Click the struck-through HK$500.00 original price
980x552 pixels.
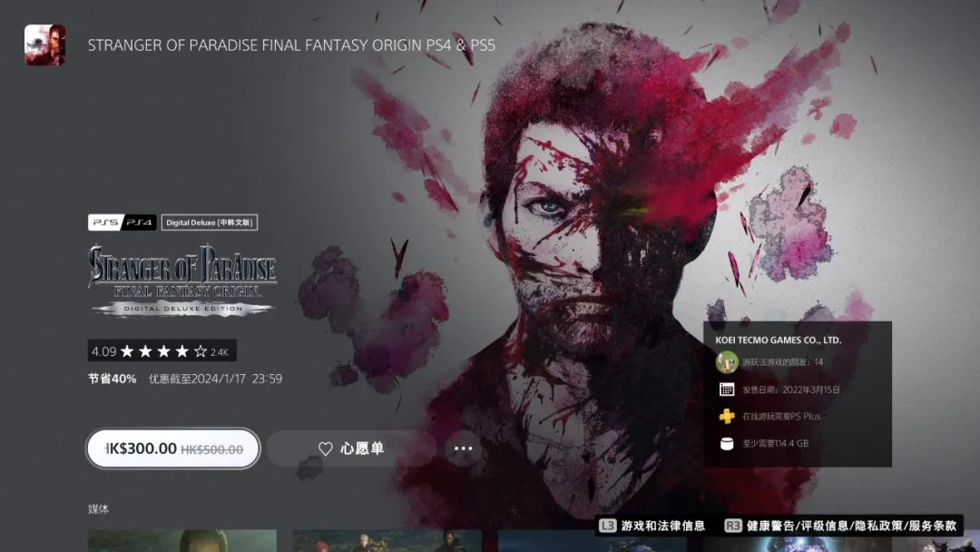(x=211, y=449)
